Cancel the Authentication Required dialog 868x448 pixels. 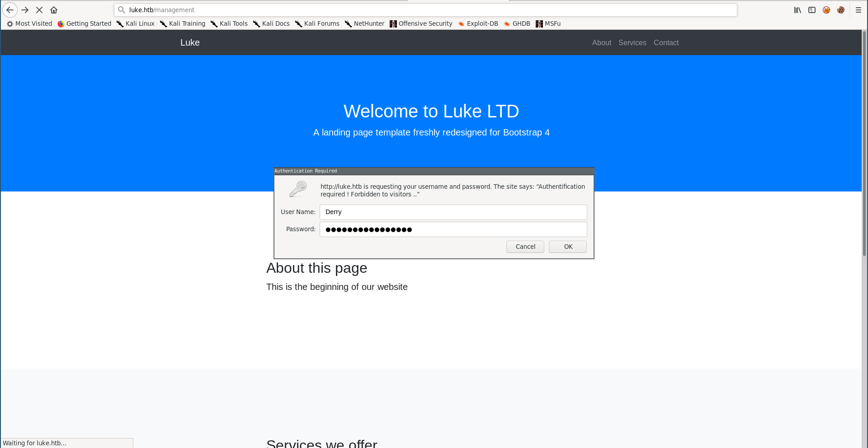click(525, 247)
